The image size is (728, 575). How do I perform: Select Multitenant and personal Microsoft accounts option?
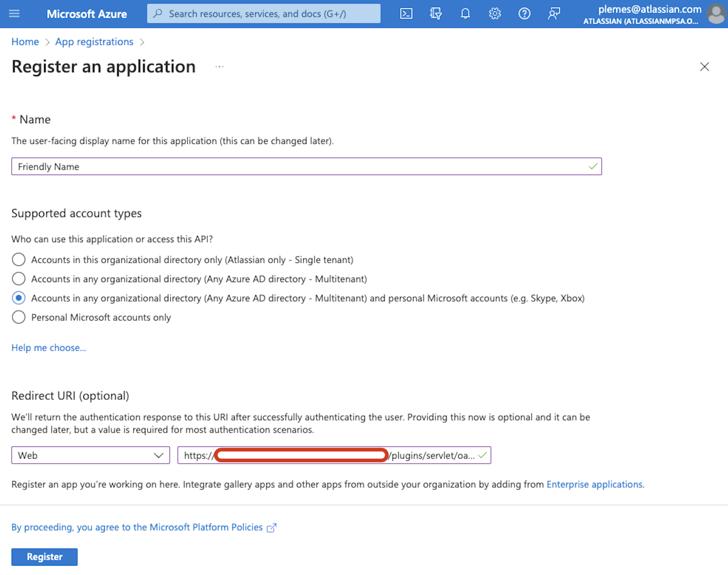(19, 298)
